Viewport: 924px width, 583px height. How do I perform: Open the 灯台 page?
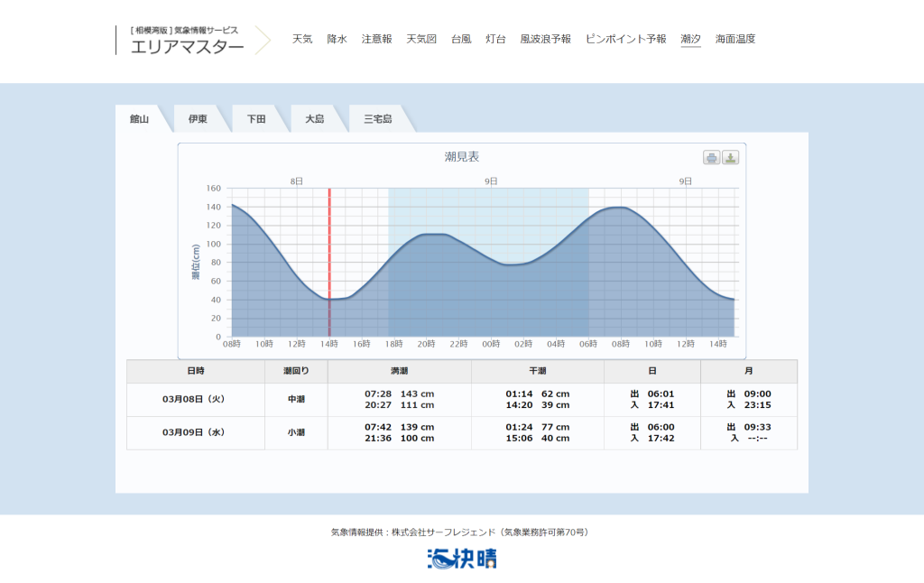(x=495, y=40)
